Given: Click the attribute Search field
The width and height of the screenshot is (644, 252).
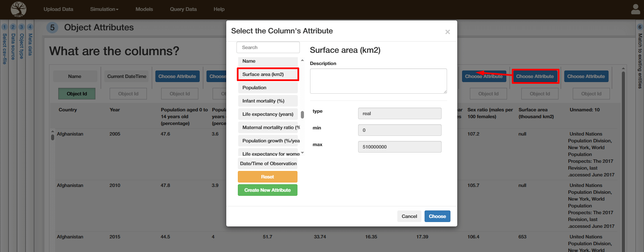Looking at the screenshot, I should (x=268, y=47).
